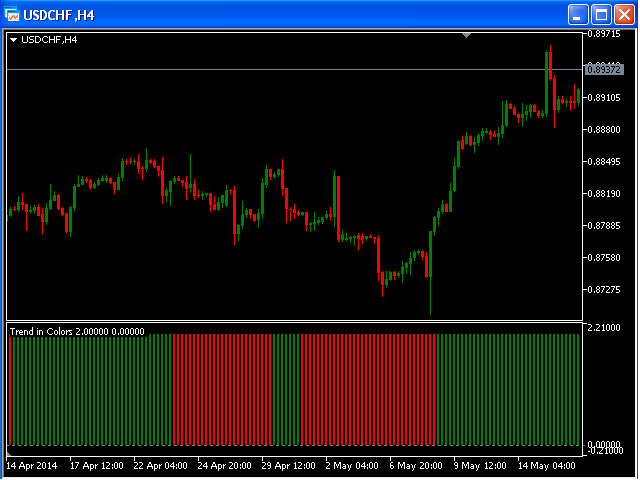Click the 6 May 20:00 date label
640x480 pixels.
(x=416, y=466)
